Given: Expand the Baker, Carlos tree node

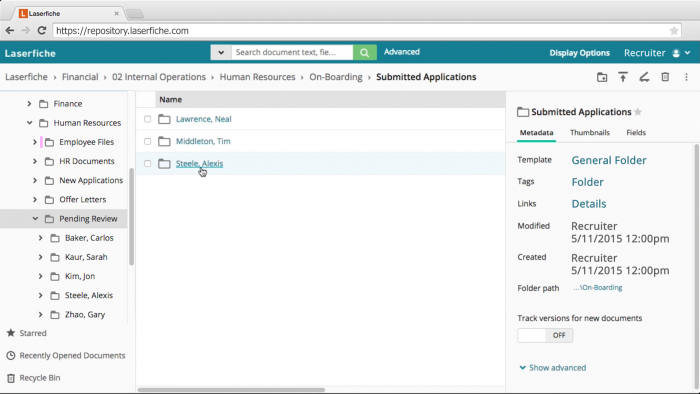Looking at the screenshot, I should click(40, 238).
